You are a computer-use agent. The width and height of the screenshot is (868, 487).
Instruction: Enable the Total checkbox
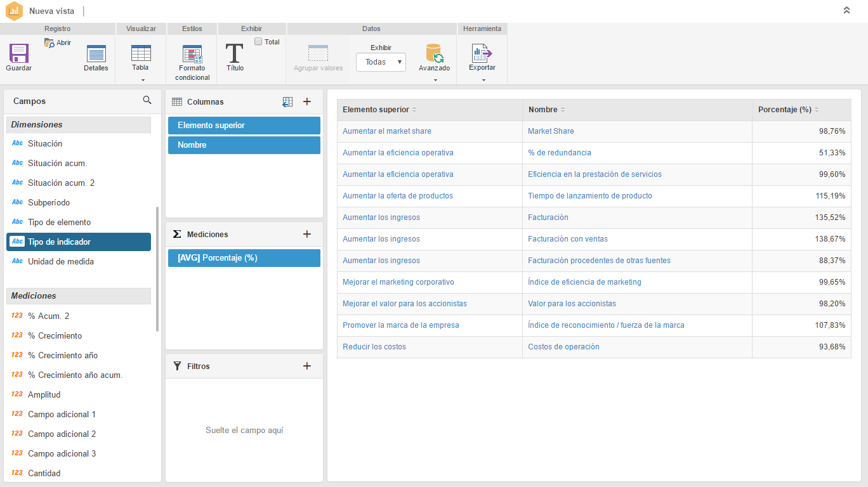point(258,42)
